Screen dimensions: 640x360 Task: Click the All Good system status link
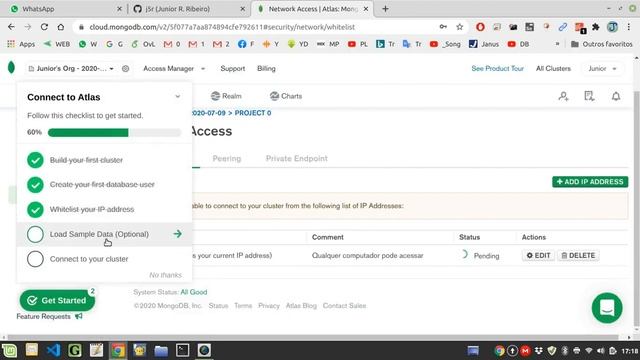click(194, 292)
